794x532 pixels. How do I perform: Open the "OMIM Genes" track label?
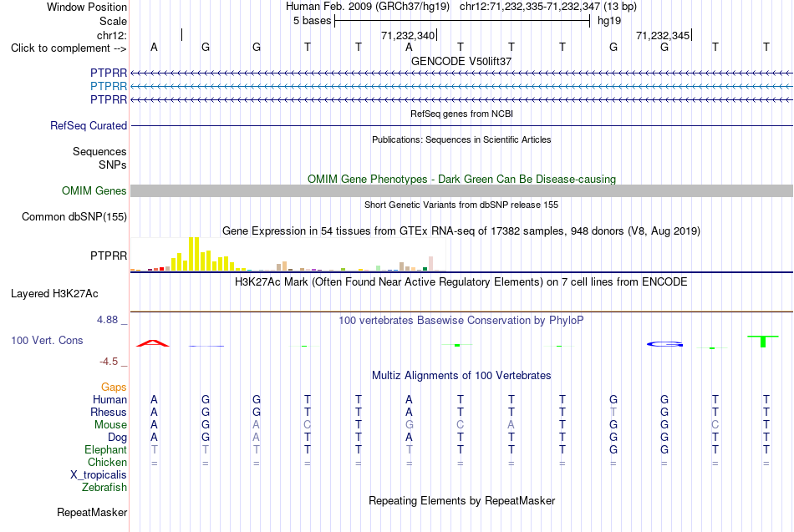click(x=94, y=190)
